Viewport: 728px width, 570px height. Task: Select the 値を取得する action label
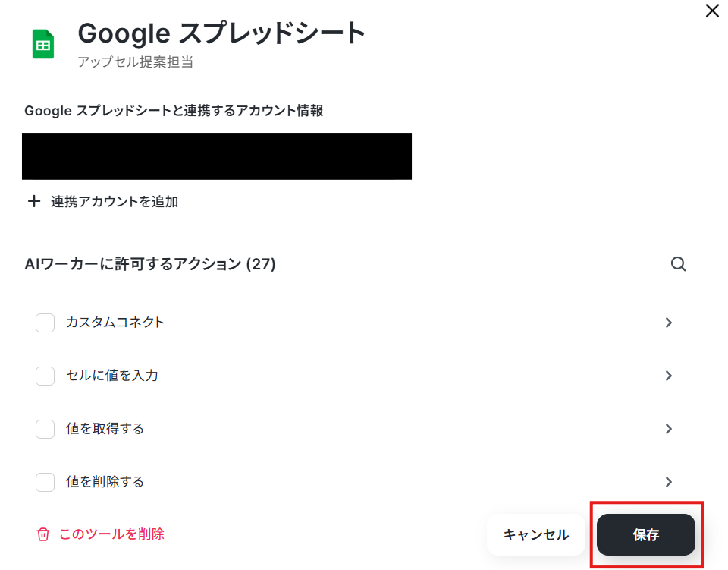click(105, 429)
